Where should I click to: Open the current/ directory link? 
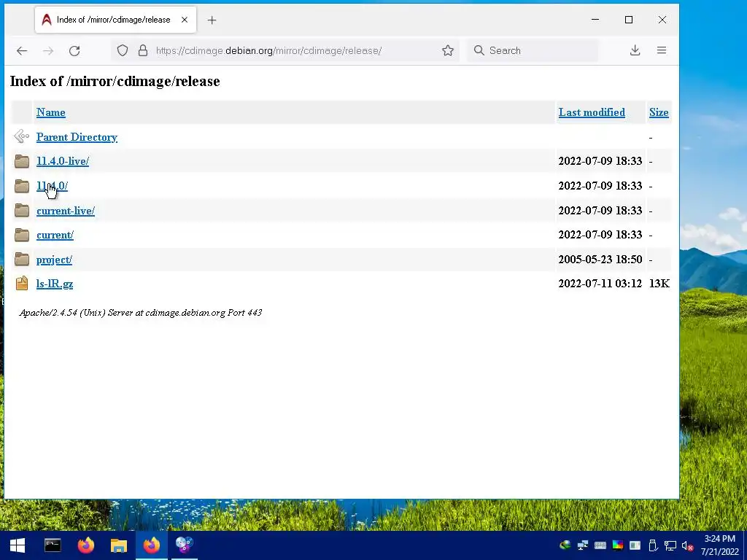(55, 235)
